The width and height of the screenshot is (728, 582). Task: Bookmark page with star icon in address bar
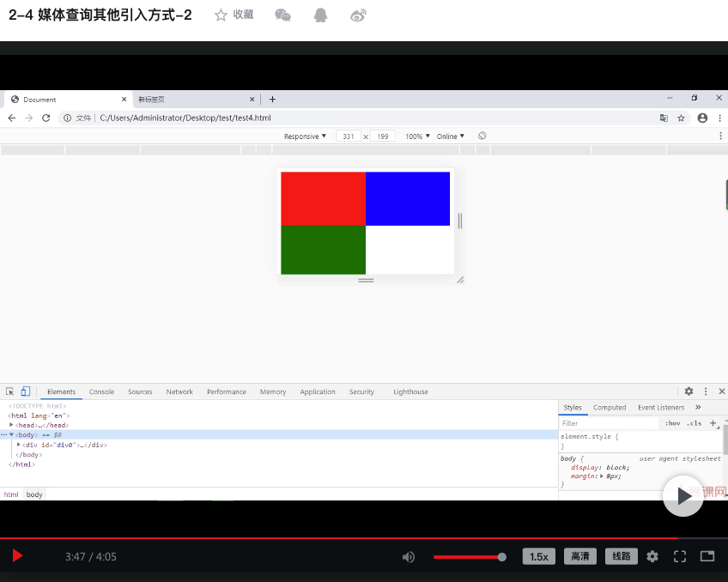[681, 118]
